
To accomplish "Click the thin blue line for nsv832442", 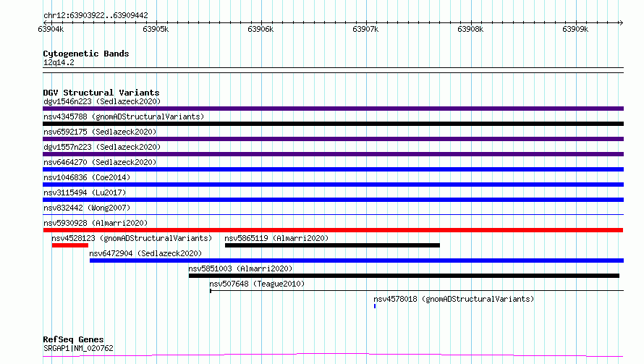I will pyautogui.click(x=333, y=214).
